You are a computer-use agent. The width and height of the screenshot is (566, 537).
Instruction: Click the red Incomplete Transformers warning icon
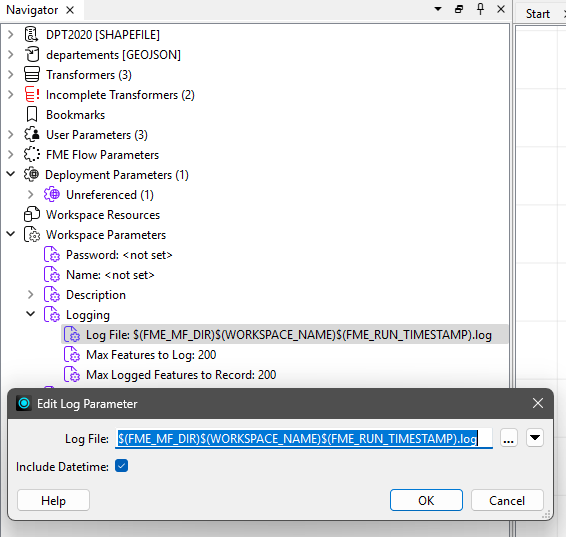[32, 95]
